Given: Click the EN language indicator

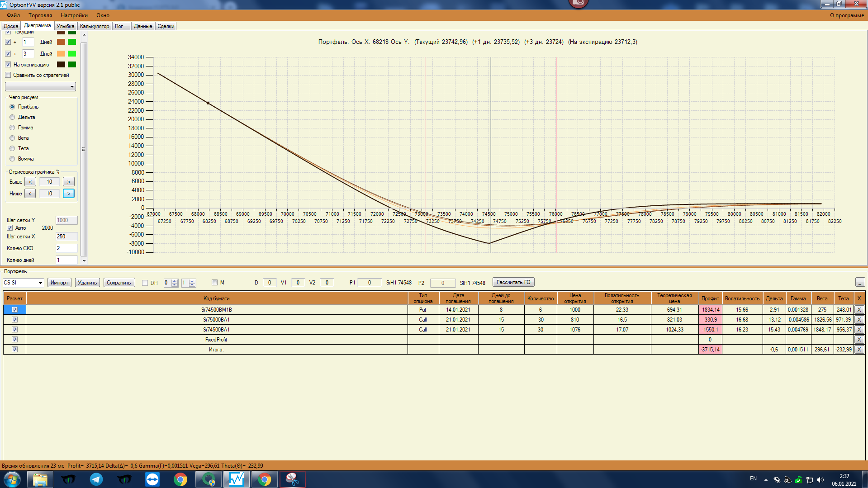Looking at the screenshot, I should point(753,479).
